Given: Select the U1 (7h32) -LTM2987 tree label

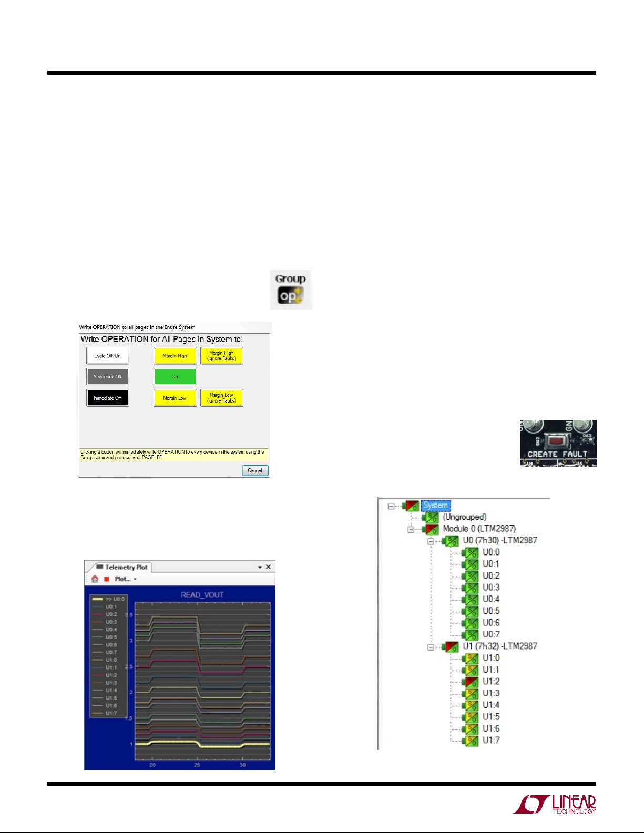Looking at the screenshot, I should 500,646.
